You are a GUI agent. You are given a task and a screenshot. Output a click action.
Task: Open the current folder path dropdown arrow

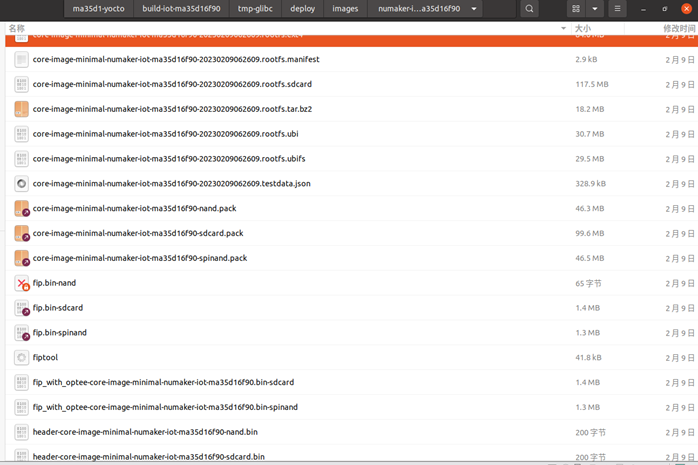pos(473,9)
